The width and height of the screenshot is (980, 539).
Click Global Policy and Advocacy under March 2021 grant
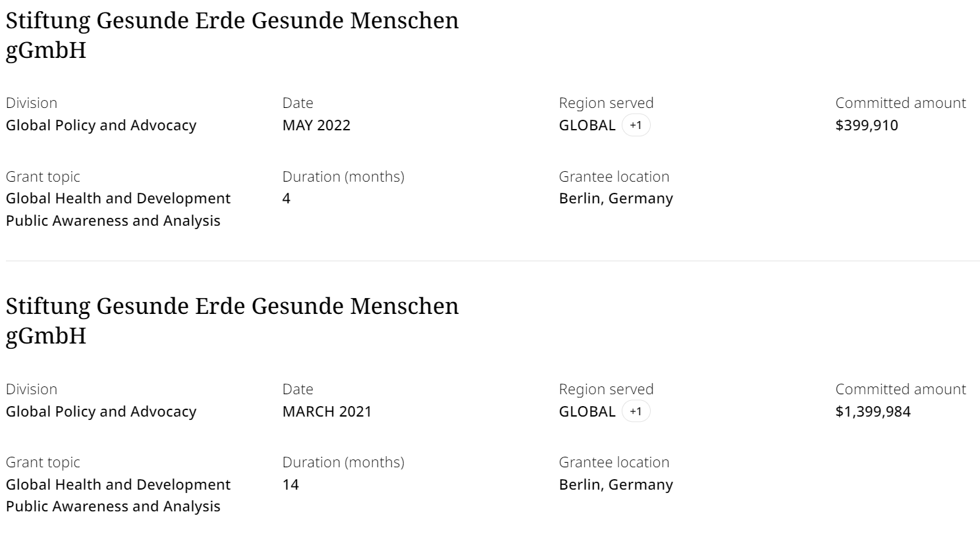[x=101, y=411]
